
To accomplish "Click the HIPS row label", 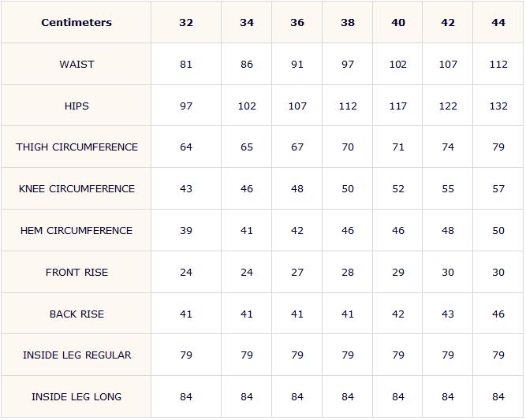I will click(76, 106).
